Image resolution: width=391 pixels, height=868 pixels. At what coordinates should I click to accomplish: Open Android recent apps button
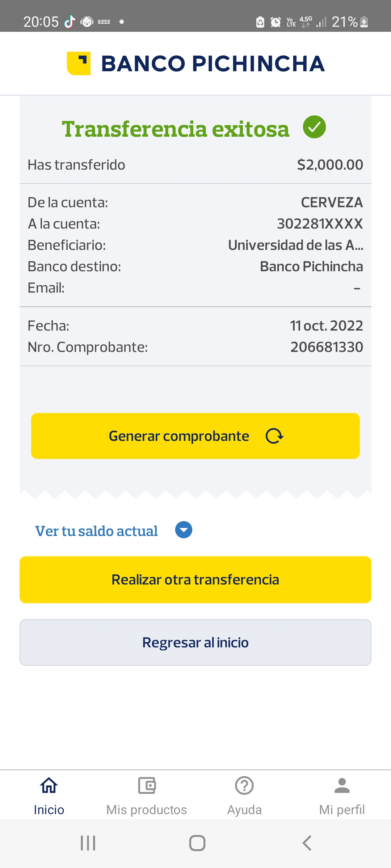point(88,843)
